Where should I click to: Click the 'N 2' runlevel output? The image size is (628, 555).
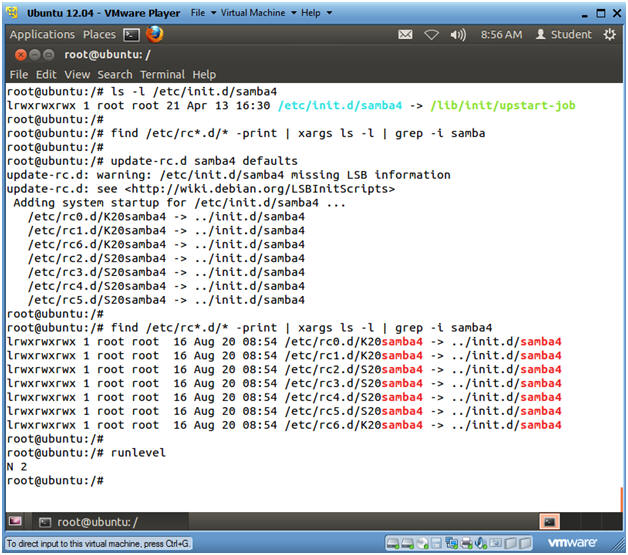(x=17, y=467)
